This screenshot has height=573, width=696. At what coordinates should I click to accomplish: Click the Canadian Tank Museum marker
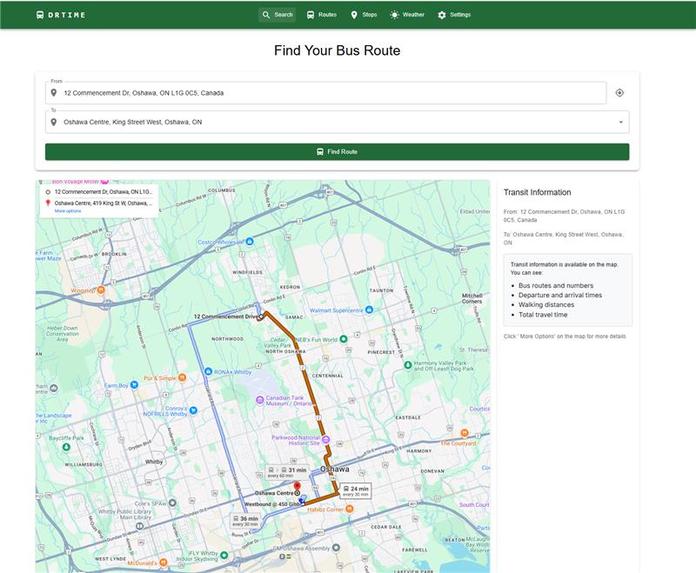pyautogui.click(x=260, y=400)
